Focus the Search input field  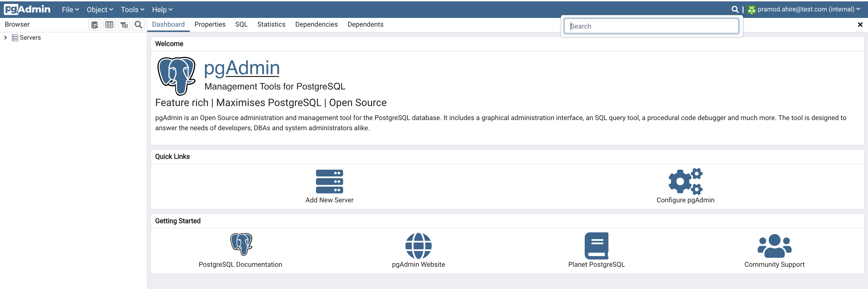[x=651, y=26]
